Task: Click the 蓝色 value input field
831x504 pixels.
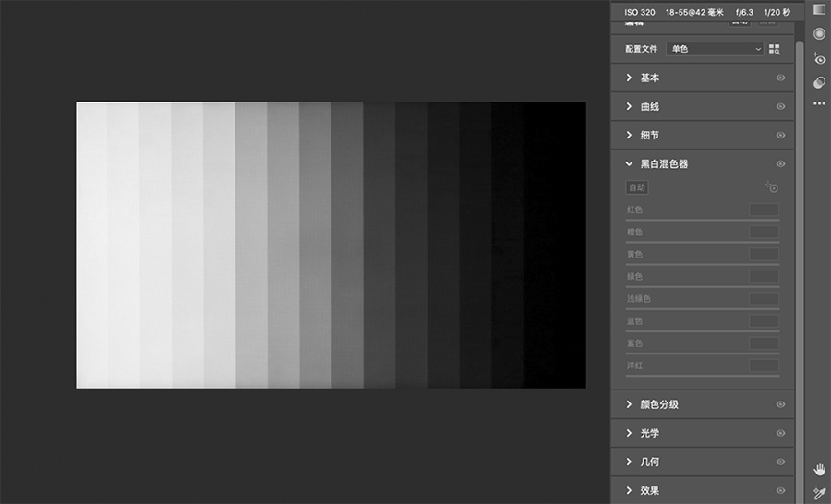Action: point(764,321)
